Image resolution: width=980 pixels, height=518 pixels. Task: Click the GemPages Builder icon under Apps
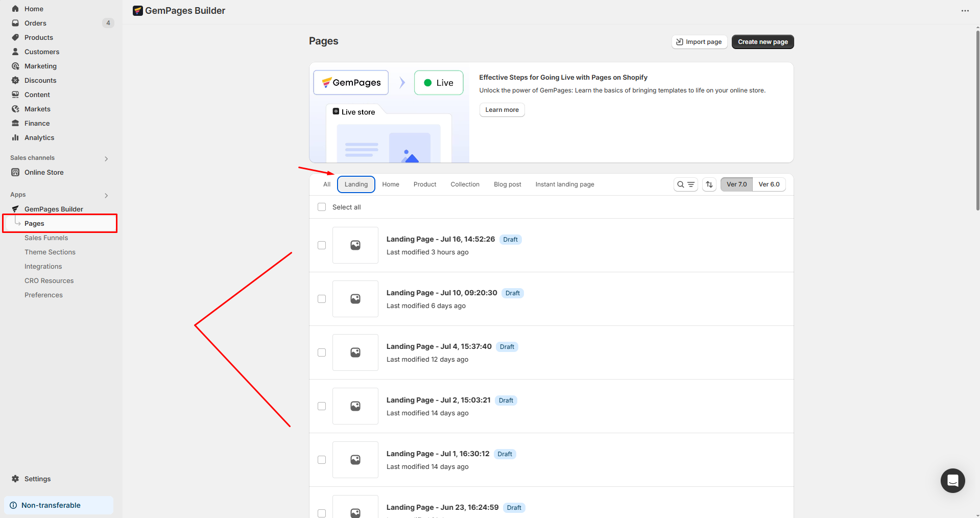[15, 208]
